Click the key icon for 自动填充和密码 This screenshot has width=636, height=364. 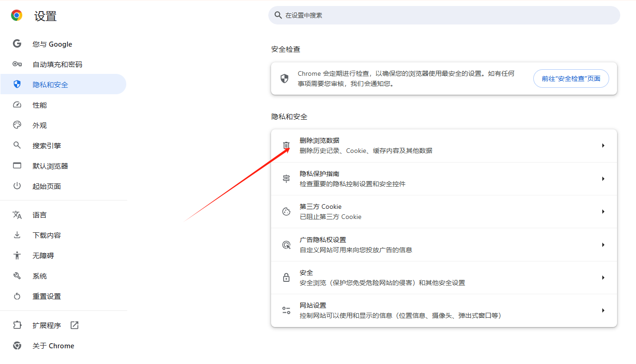point(17,64)
